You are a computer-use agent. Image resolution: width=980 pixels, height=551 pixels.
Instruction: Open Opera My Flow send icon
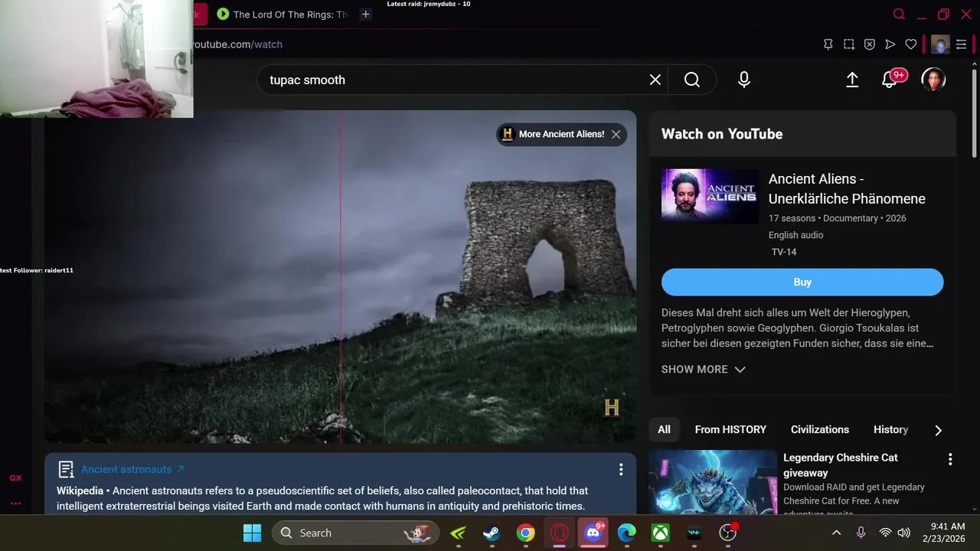[890, 44]
